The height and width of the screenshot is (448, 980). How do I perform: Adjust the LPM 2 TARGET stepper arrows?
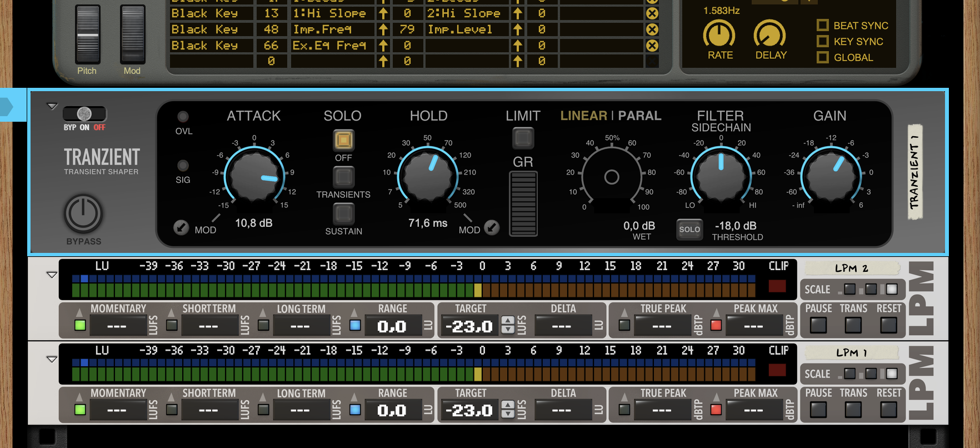click(x=508, y=325)
